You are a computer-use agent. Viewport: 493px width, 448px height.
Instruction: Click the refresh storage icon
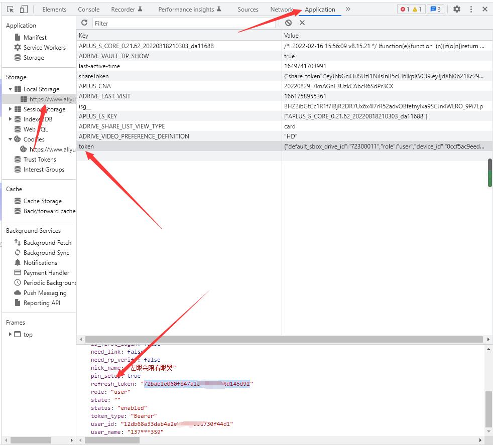coord(84,23)
